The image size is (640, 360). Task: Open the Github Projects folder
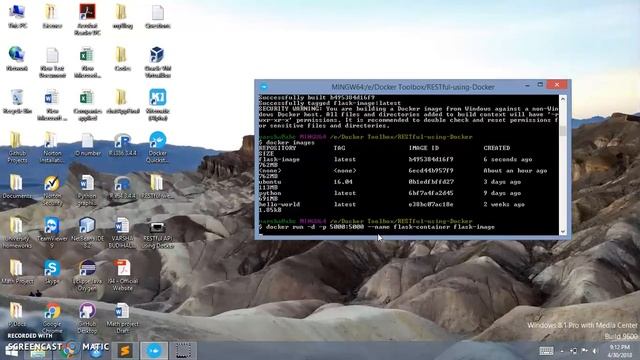point(17,147)
